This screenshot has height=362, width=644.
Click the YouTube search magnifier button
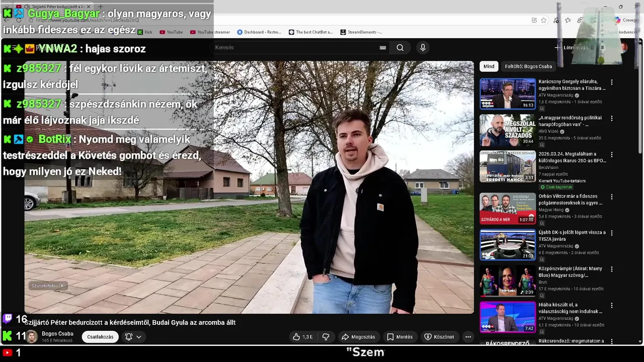[x=400, y=48]
